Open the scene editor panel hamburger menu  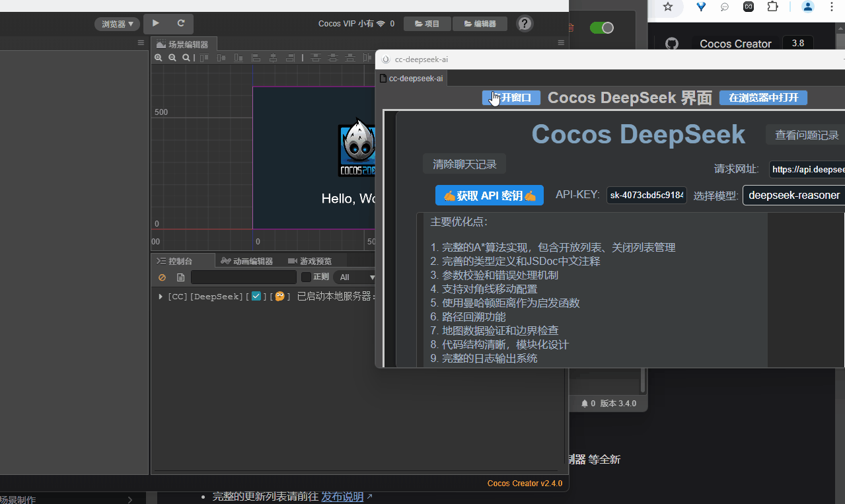tap(561, 43)
